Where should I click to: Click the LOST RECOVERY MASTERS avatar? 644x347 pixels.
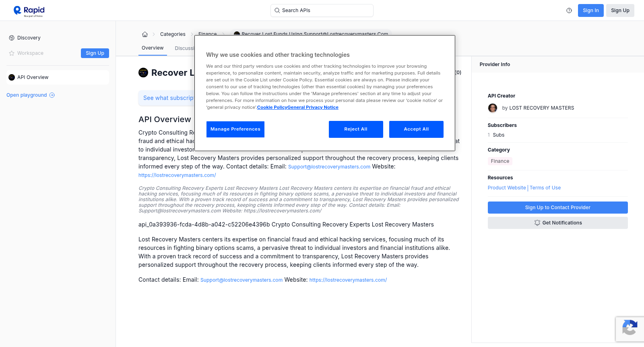(x=493, y=108)
